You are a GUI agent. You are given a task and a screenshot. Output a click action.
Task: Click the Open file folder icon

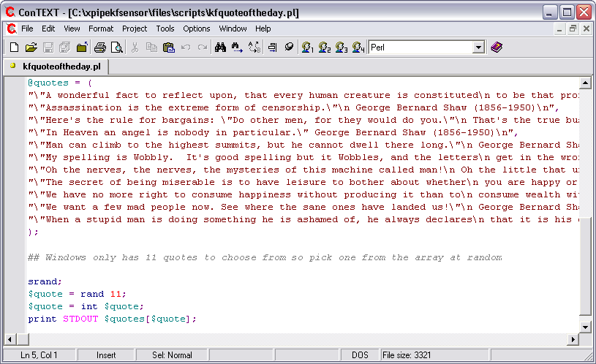(x=31, y=48)
